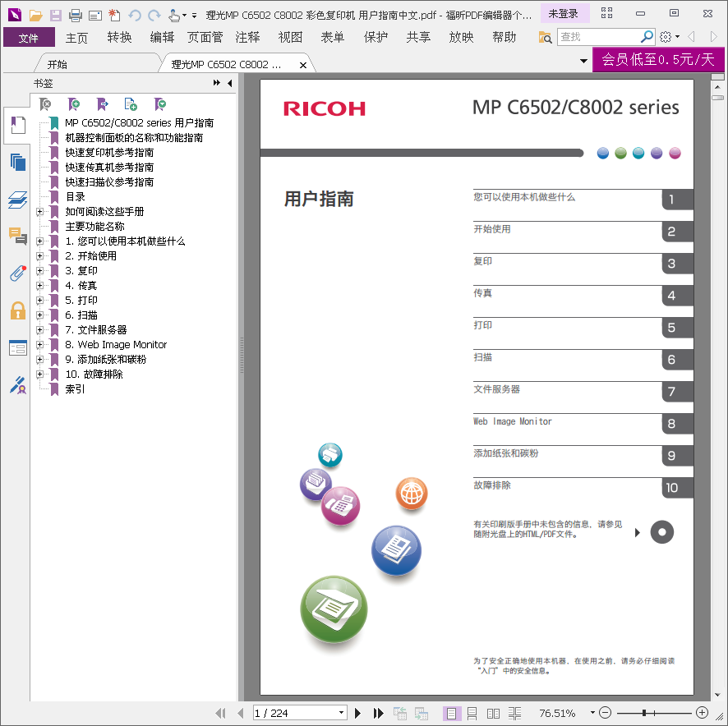Expand the 8. Web Image Monitor node
This screenshot has width=728, height=726.
[x=40, y=344]
